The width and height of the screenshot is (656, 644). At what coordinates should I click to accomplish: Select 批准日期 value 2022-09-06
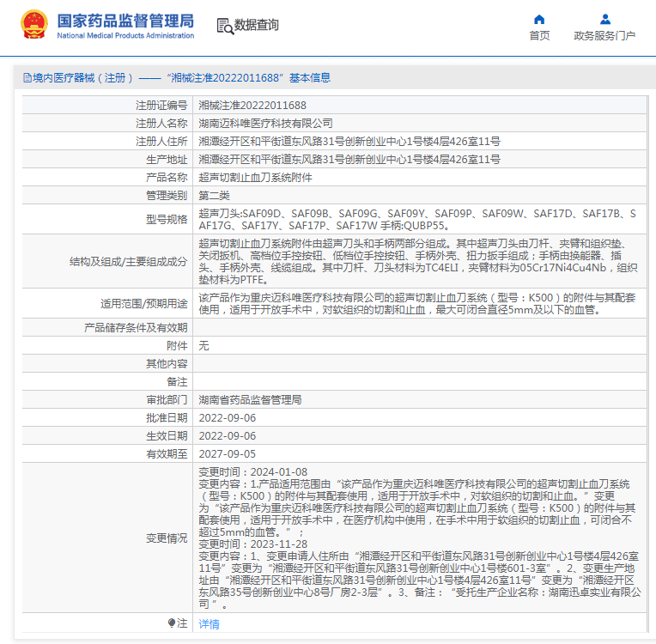(228, 418)
